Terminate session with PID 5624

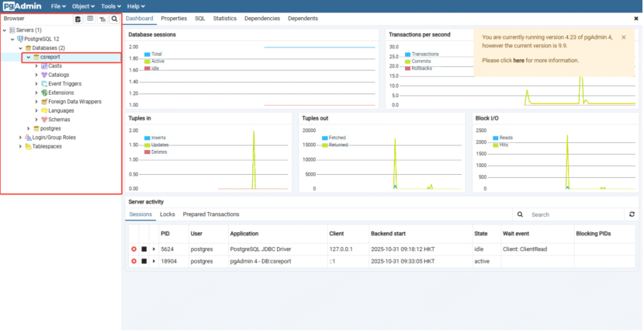coord(133,249)
